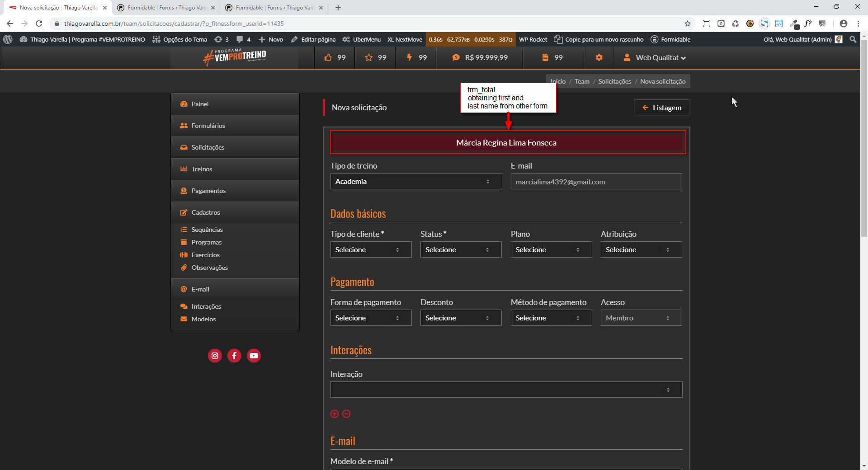Open the Tipo de treino dropdown
This screenshot has width=868, height=470.
click(x=416, y=181)
